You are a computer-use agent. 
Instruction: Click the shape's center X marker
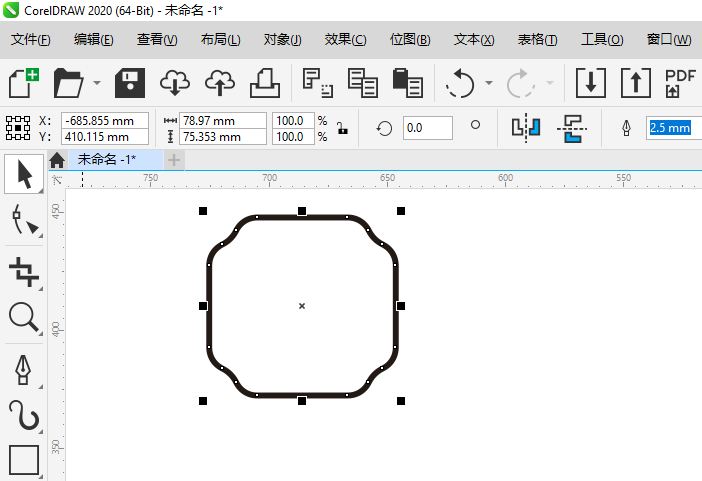click(302, 306)
